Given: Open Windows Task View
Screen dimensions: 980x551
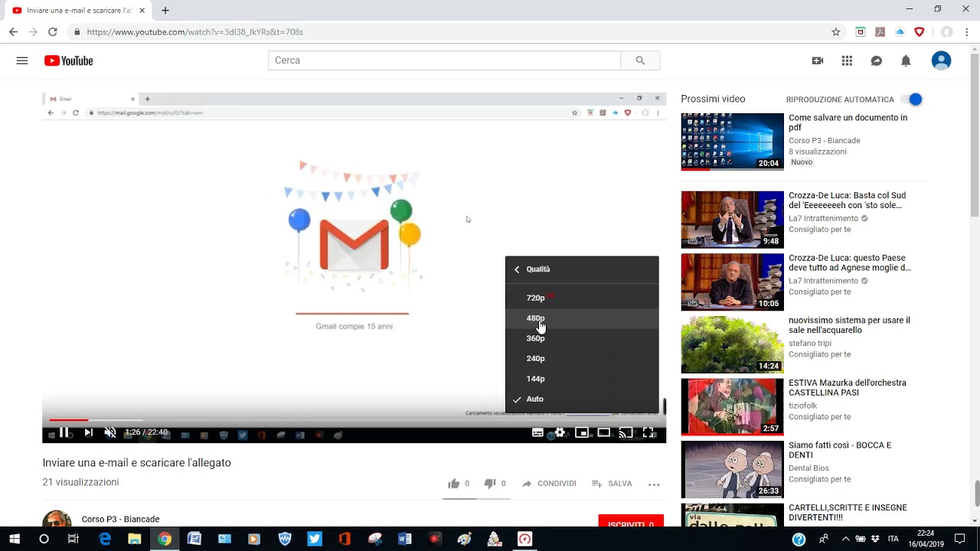Looking at the screenshot, I should pos(73,539).
